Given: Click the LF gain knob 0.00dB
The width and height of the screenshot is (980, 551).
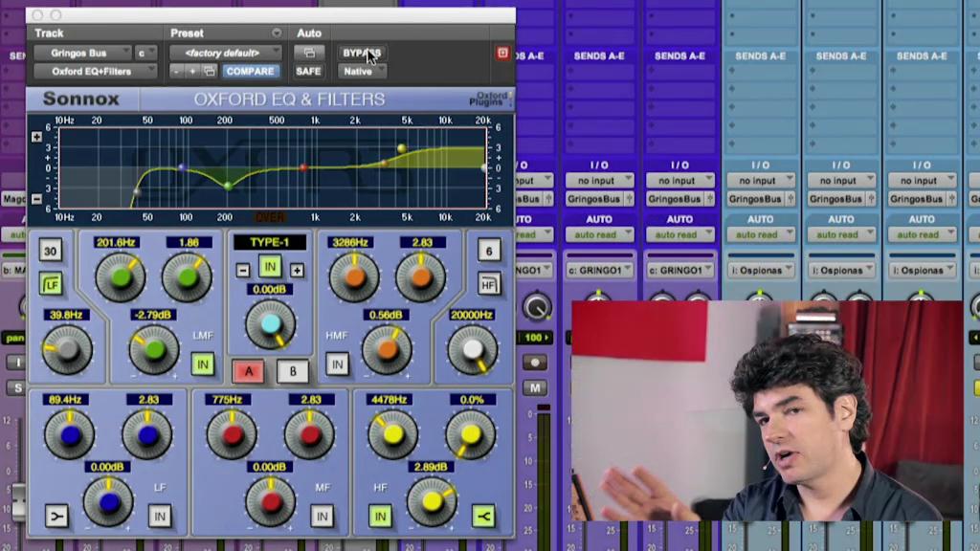Looking at the screenshot, I should point(109,501).
